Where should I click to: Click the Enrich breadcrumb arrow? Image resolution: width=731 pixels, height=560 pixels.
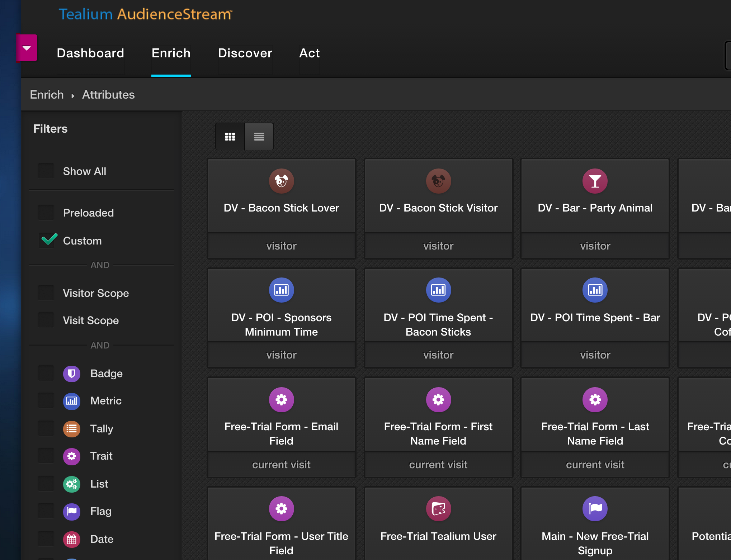coord(73,95)
